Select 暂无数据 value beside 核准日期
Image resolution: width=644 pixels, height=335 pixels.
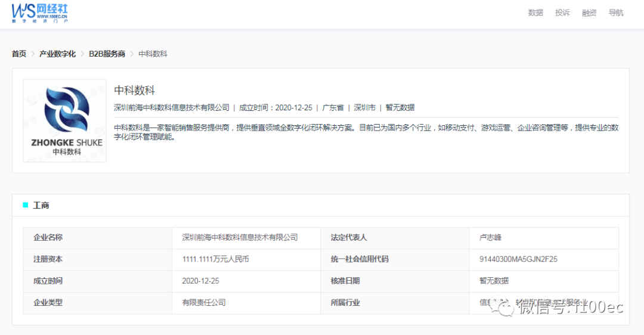(544, 281)
